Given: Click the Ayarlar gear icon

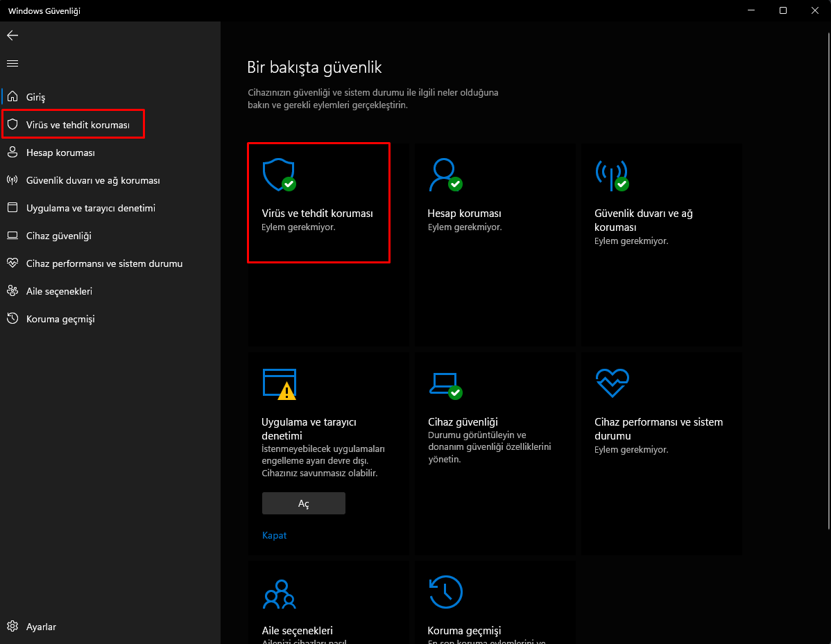Looking at the screenshot, I should [12, 627].
